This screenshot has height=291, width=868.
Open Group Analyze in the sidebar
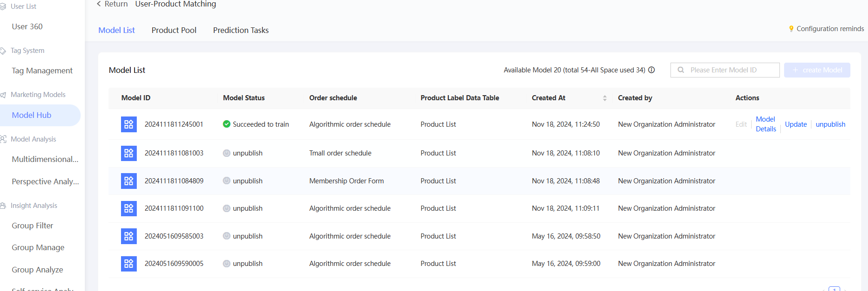[x=38, y=270]
